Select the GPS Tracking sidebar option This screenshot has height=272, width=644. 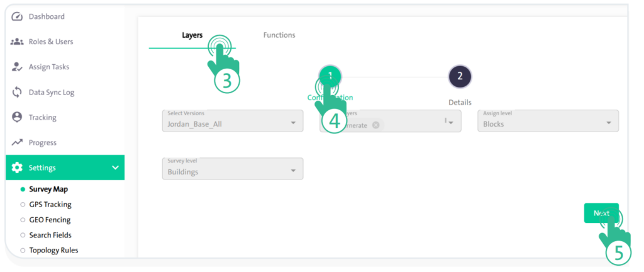pyautogui.click(x=50, y=205)
